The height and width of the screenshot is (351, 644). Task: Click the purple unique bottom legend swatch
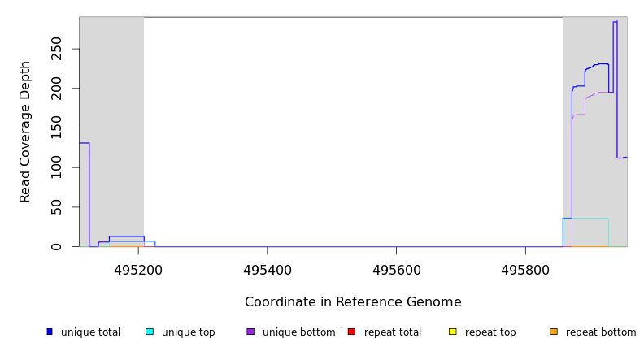[x=250, y=331]
